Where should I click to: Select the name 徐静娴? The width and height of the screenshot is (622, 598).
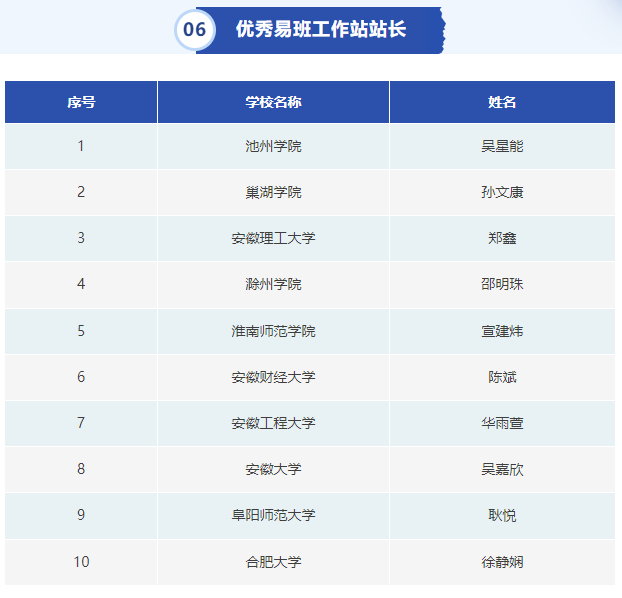pos(502,562)
